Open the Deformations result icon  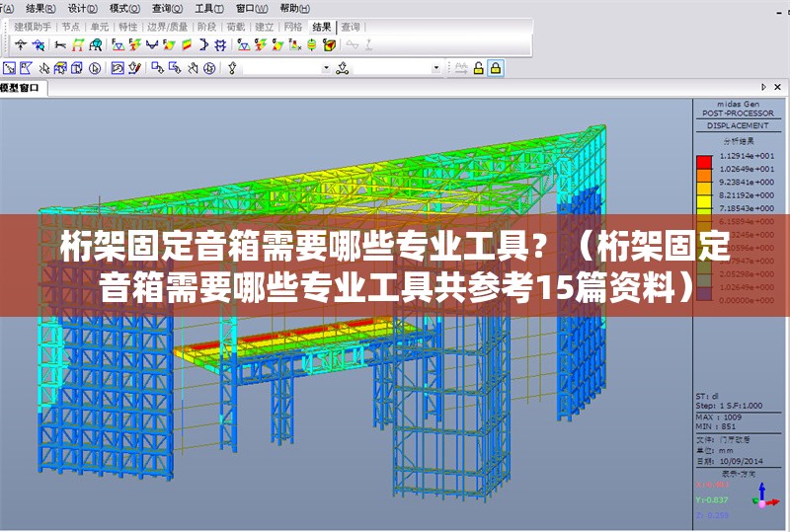point(60,44)
